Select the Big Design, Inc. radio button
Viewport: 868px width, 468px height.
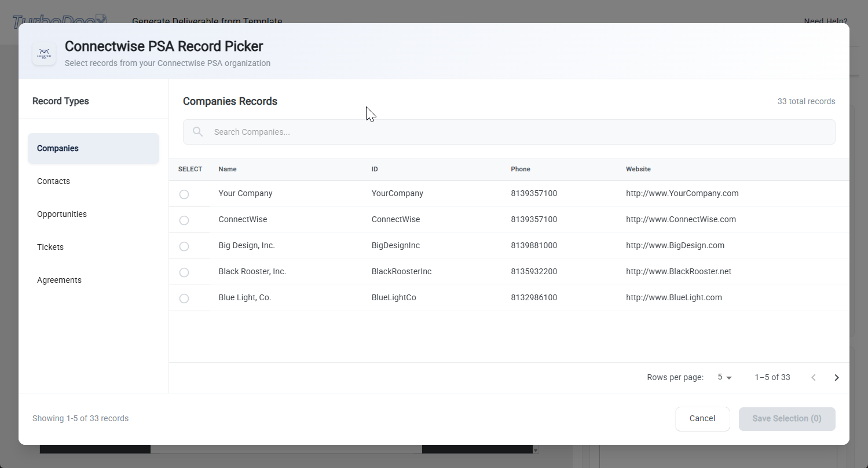click(184, 246)
